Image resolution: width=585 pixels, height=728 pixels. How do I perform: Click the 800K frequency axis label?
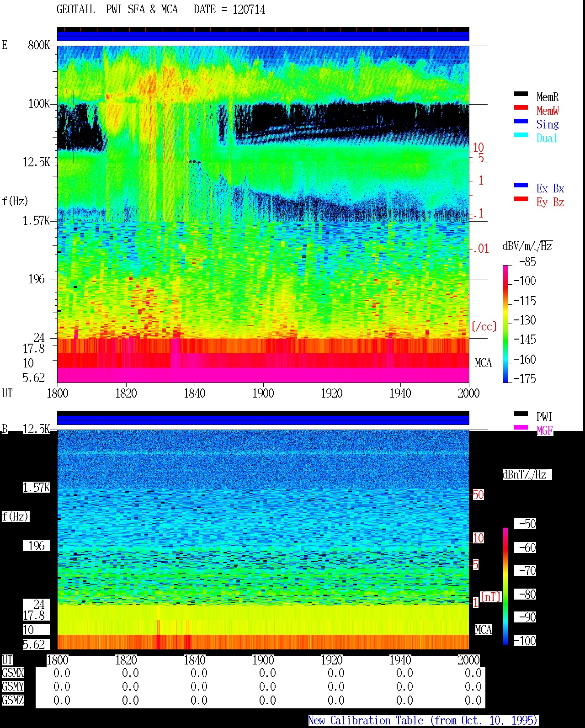(39, 45)
